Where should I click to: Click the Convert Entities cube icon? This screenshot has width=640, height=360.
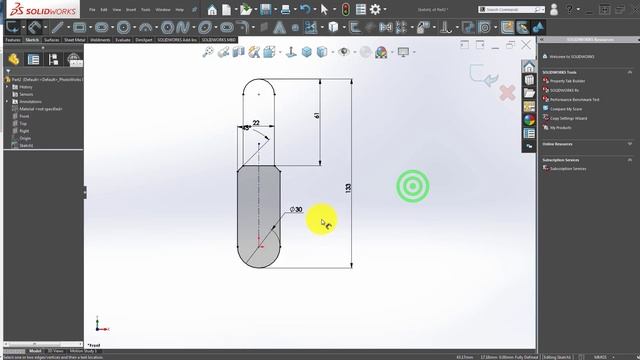[333, 27]
